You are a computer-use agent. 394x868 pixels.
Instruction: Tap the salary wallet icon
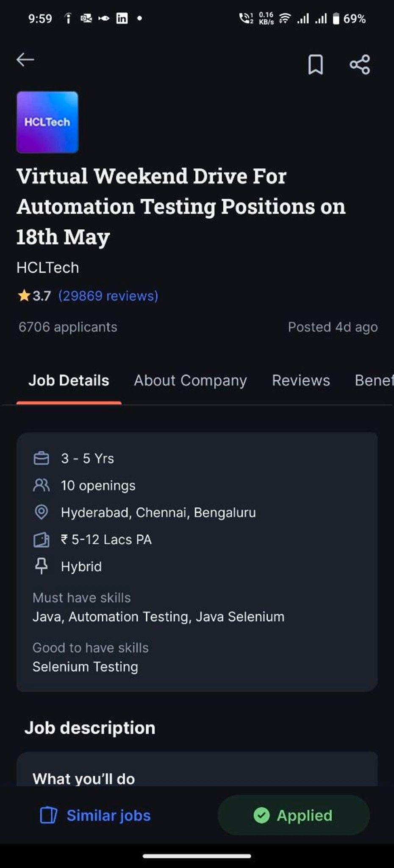point(41,540)
